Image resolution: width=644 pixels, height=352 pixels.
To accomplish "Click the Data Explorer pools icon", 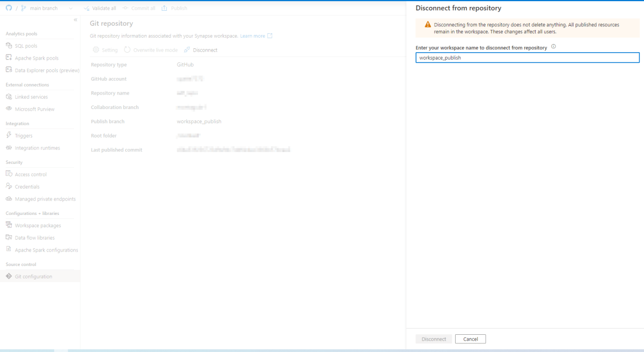I will (9, 70).
